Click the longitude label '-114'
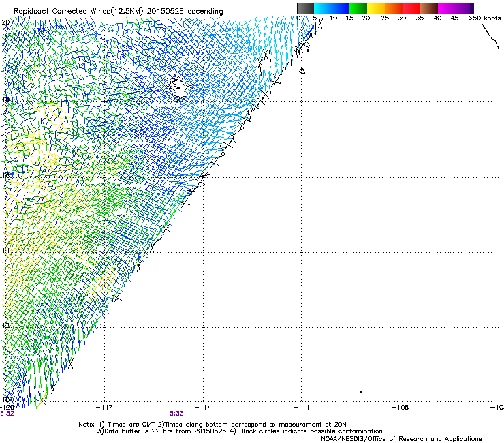 click(203, 408)
